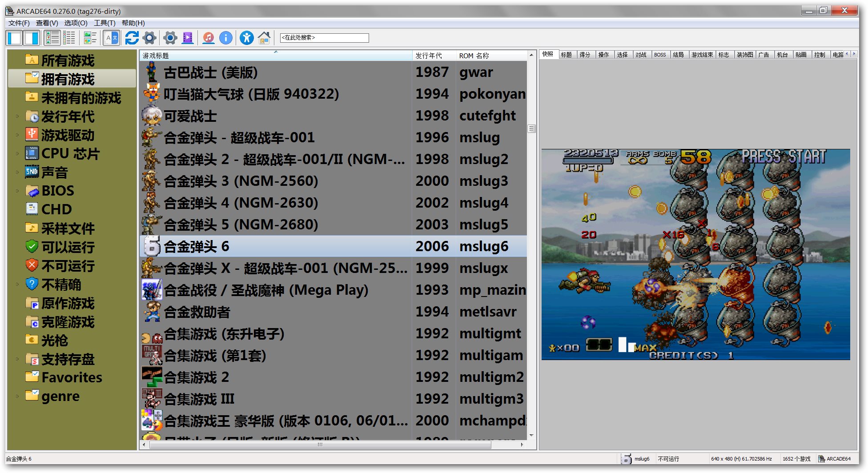868x473 pixels.
Task: Click the green shield 可以运行 icon
Action: 32,247
